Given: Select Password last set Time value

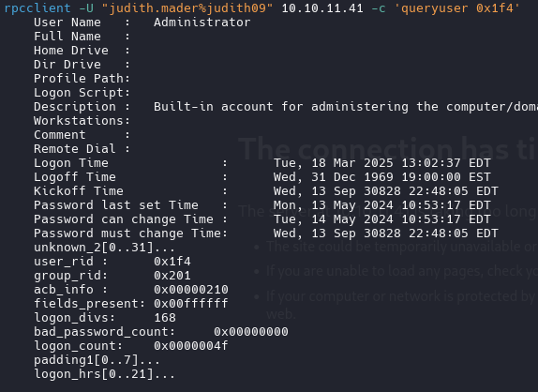Looking at the screenshot, I should click(x=381, y=205).
